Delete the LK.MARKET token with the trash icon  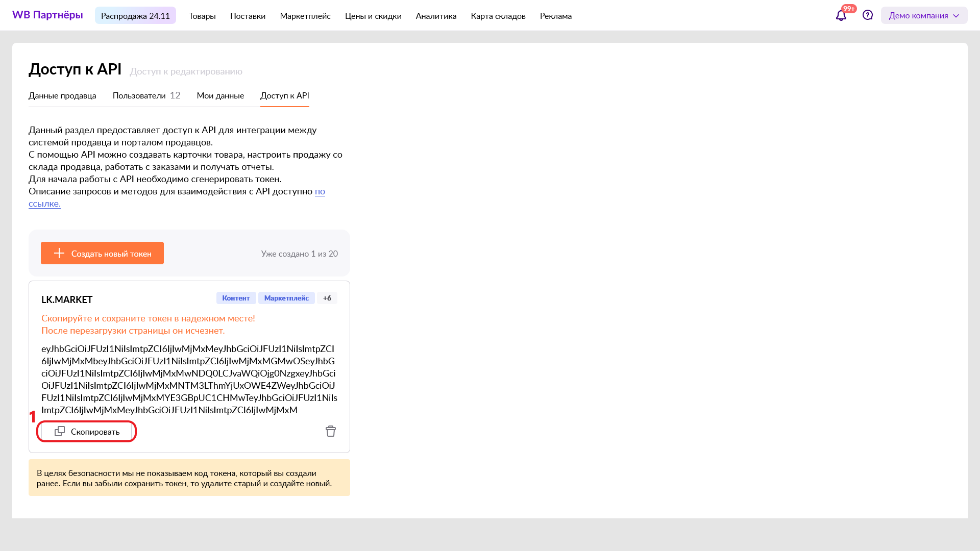coord(331,431)
